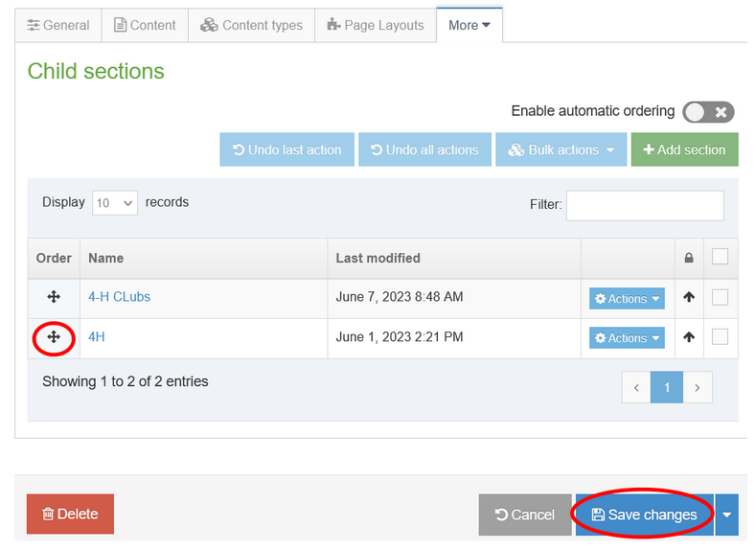
Task: Click the Add section button
Action: pyautogui.click(x=685, y=149)
